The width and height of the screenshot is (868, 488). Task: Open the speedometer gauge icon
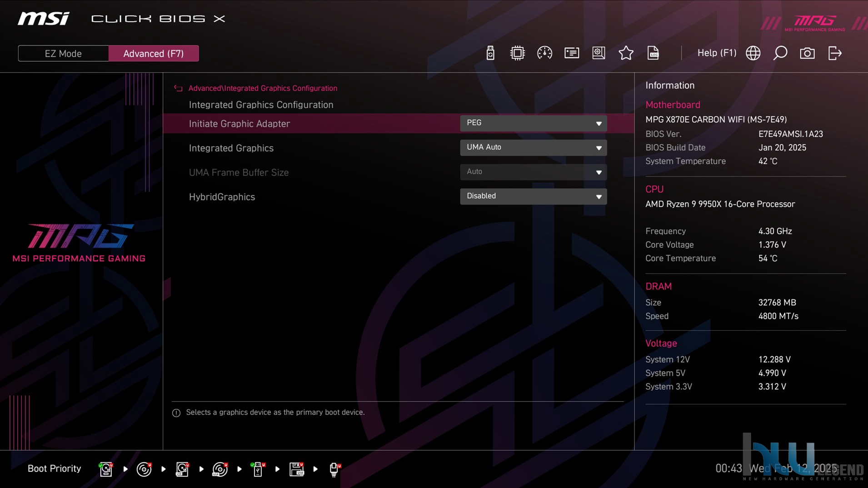pyautogui.click(x=544, y=53)
